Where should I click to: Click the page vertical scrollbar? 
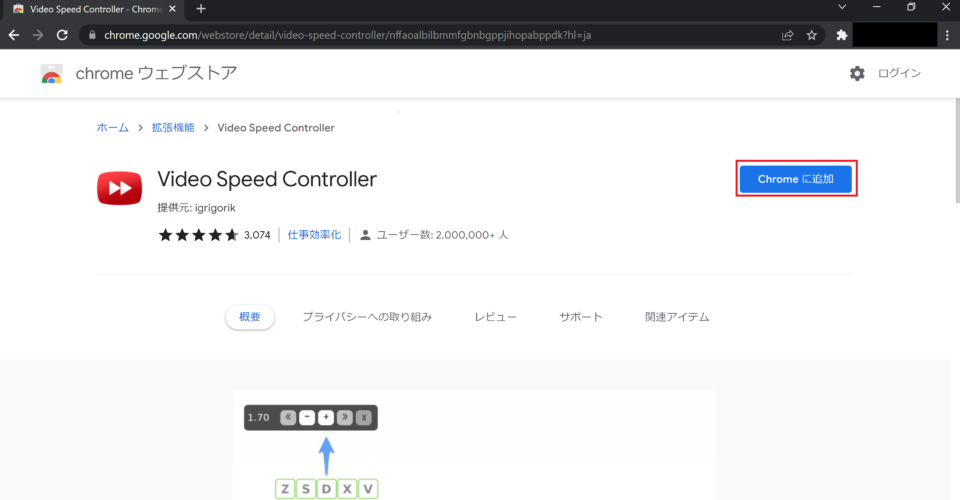957,151
